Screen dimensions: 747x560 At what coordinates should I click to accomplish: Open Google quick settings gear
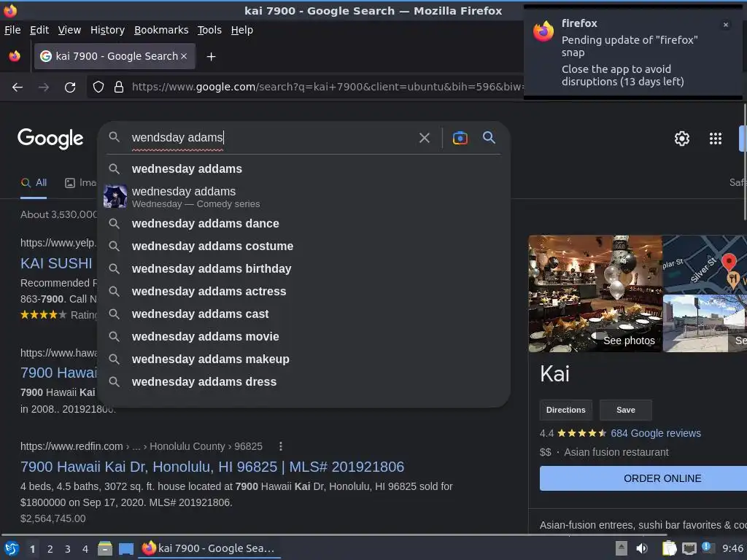click(682, 139)
